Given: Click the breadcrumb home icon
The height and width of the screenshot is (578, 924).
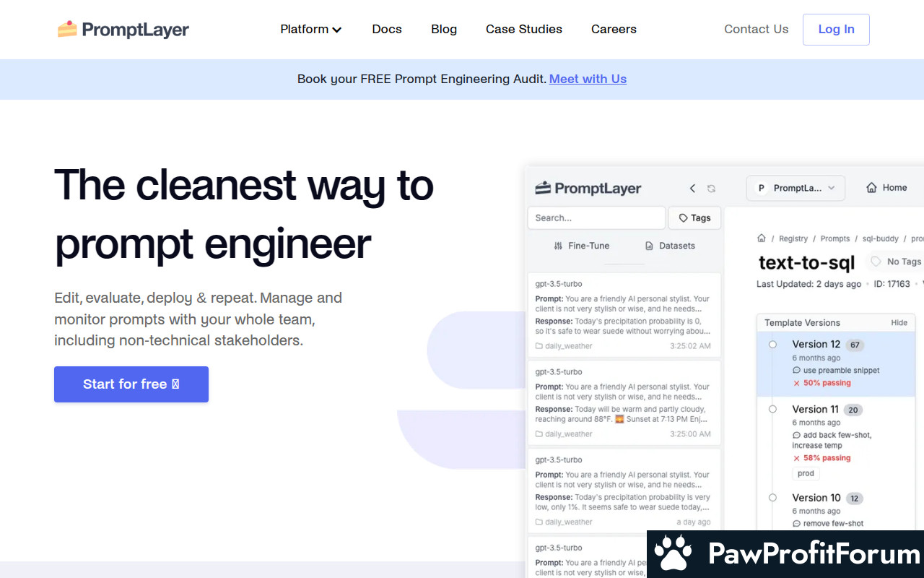Looking at the screenshot, I should click(x=761, y=238).
